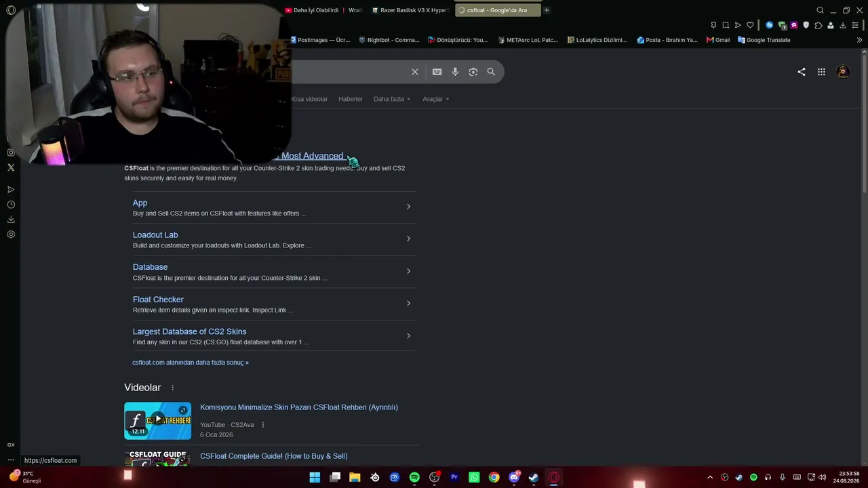The height and width of the screenshot is (488, 868).
Task: Open Spotify from the Windows taskbar
Action: point(414,477)
